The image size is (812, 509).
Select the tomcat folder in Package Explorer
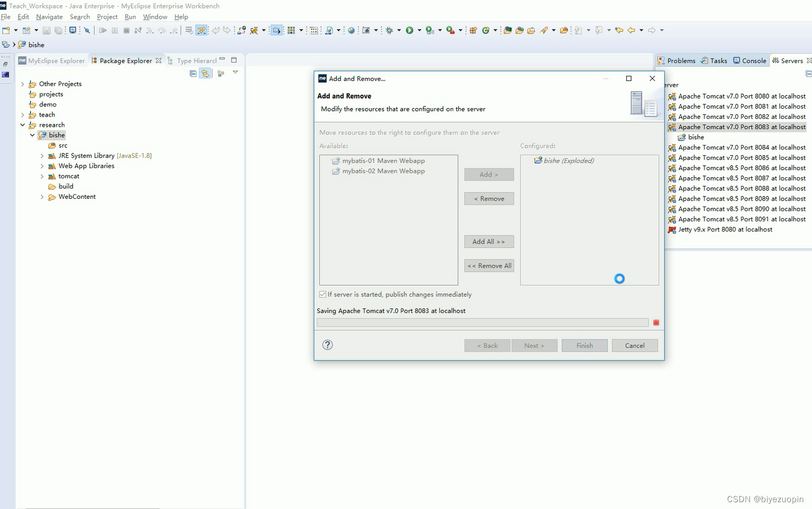63,176
